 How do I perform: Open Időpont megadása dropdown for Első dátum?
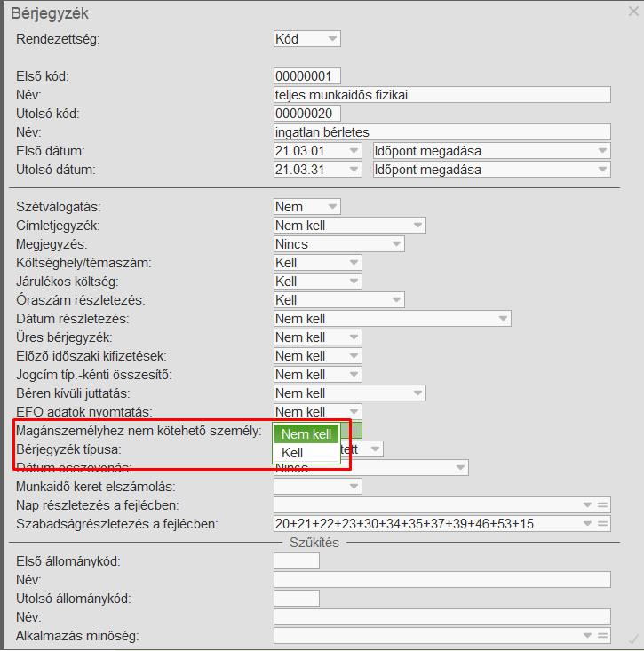tap(492, 151)
